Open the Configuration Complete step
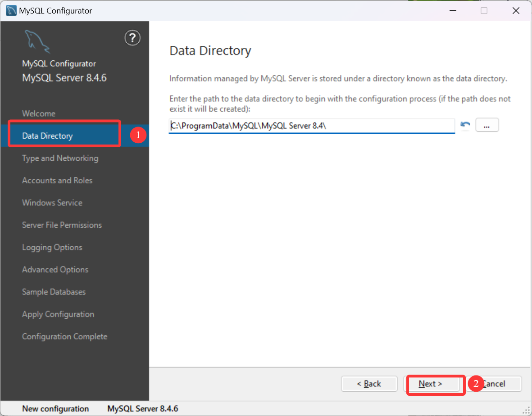This screenshot has height=416, width=532. (x=64, y=337)
